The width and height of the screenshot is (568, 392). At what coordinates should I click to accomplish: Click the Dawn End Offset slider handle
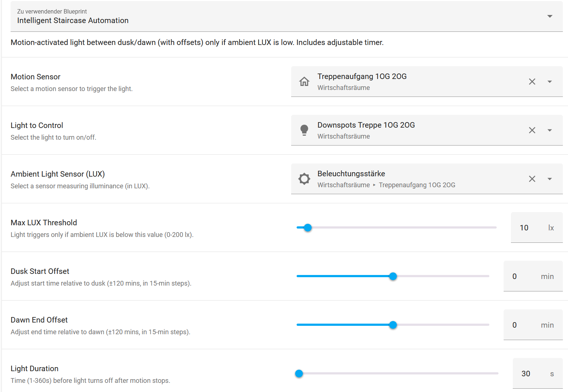pyautogui.click(x=393, y=325)
